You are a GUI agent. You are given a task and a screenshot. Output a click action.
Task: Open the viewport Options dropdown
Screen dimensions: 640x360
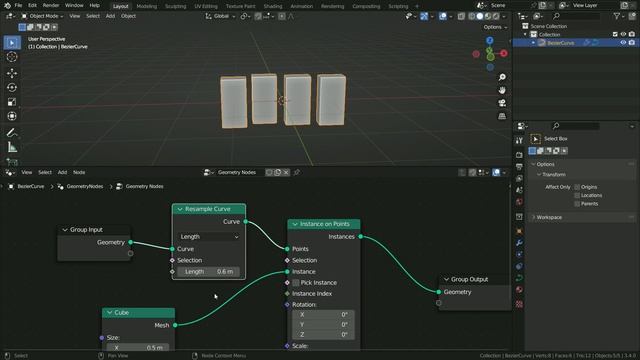[x=495, y=27]
